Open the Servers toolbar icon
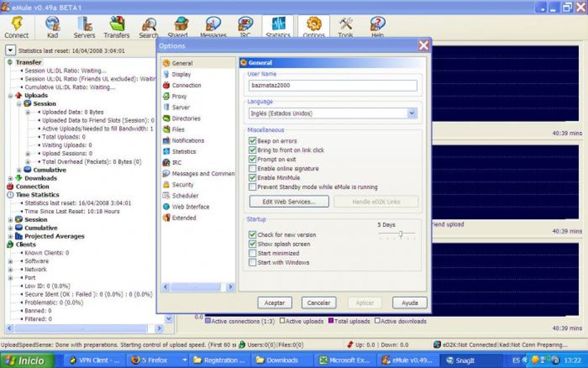This screenshot has height=368, width=588. tap(84, 23)
